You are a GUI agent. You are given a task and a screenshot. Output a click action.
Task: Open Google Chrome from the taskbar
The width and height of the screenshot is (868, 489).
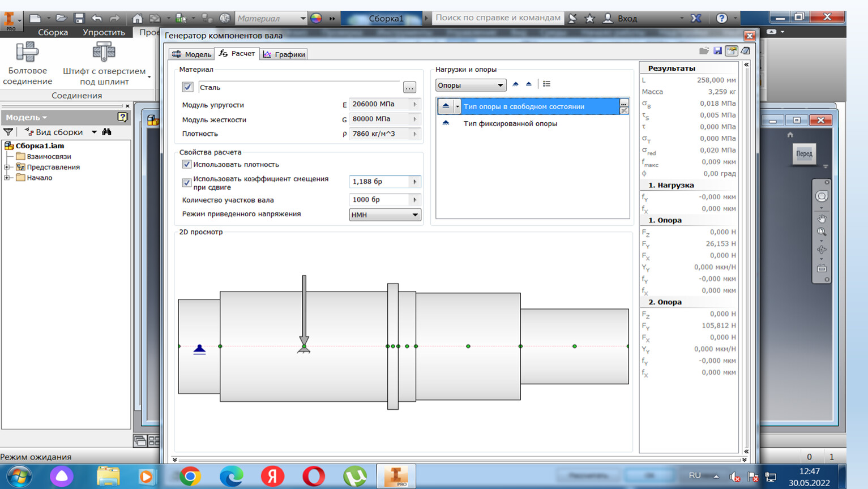[x=190, y=477]
